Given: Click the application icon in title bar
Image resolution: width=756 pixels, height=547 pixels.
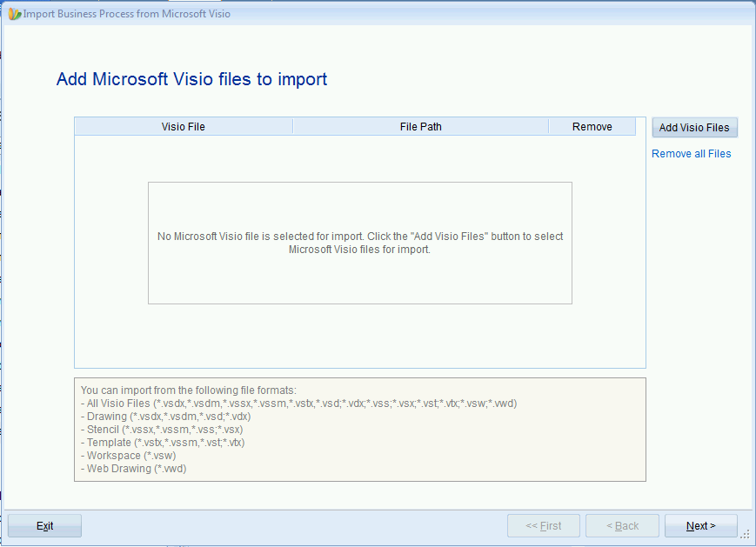Looking at the screenshot, I should 15,14.
